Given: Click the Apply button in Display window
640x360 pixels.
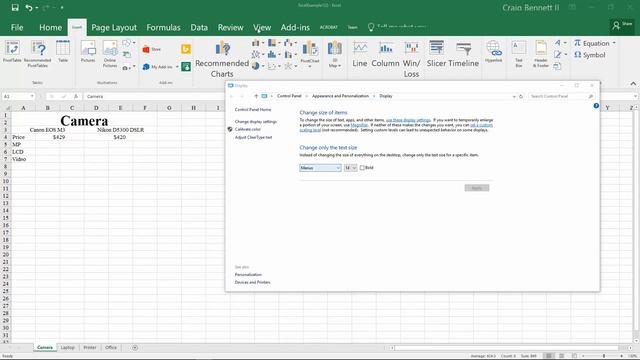Looking at the screenshot, I should (477, 188).
